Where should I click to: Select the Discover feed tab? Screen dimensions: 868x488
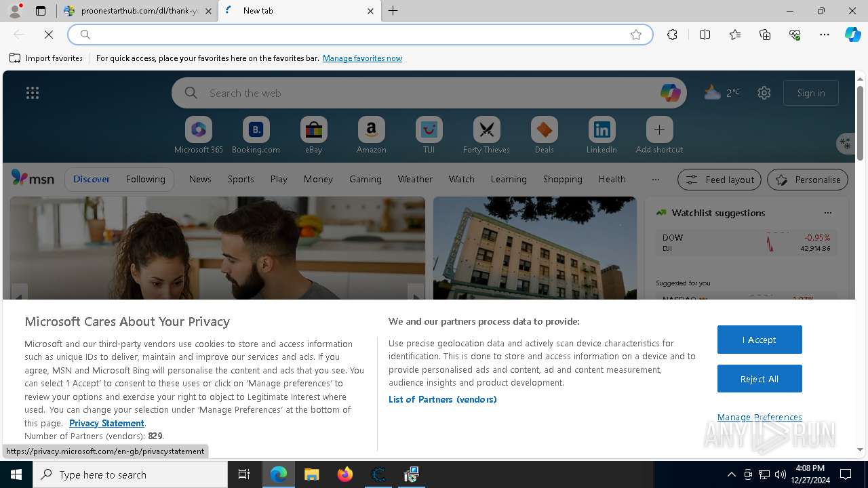[x=92, y=179]
